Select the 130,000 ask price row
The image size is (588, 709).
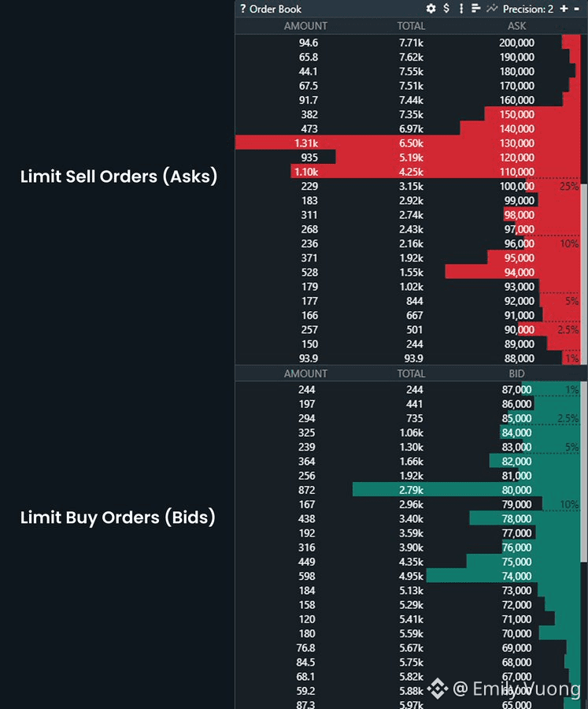pos(516,143)
